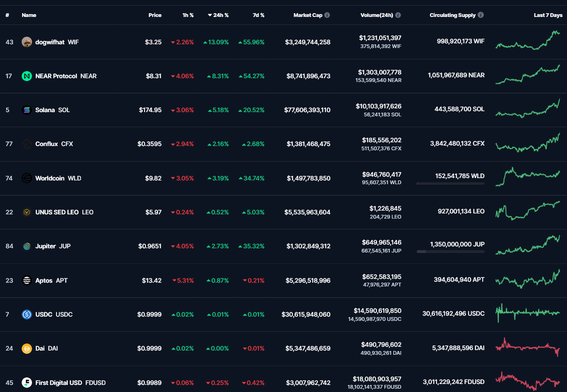Click Worldcoin price $9.82
Viewport: 567px width, 392px height.
pos(154,178)
